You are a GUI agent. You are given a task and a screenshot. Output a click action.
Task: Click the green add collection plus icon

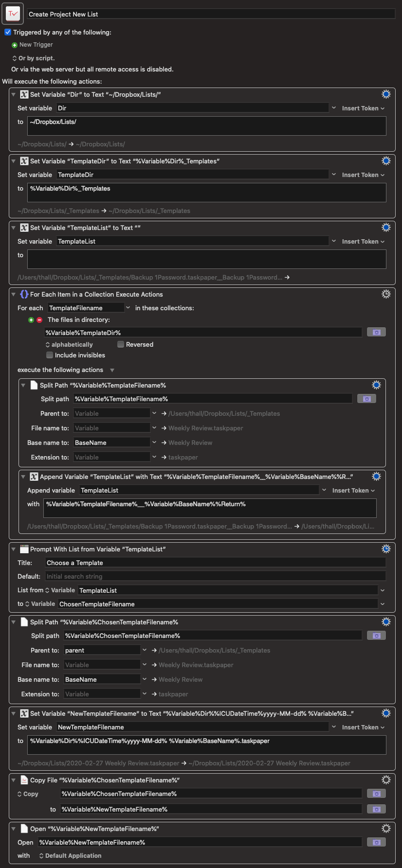pos(31,320)
